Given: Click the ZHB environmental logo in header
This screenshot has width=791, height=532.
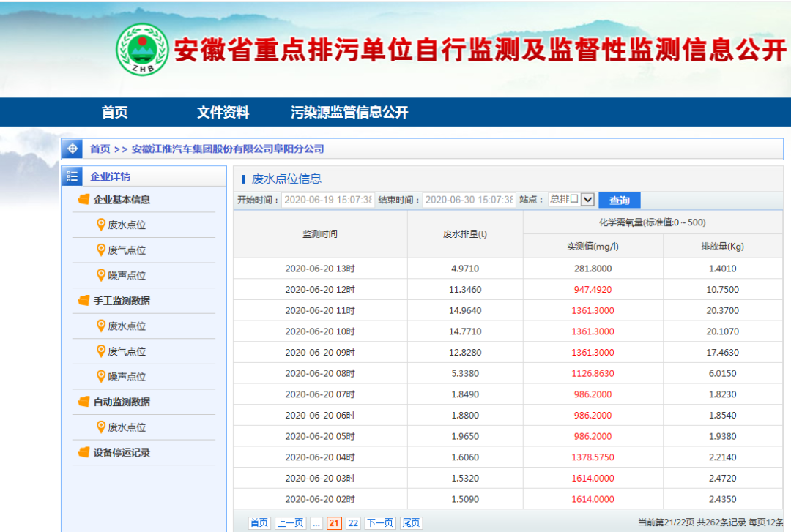Looking at the screenshot, I should [x=142, y=49].
